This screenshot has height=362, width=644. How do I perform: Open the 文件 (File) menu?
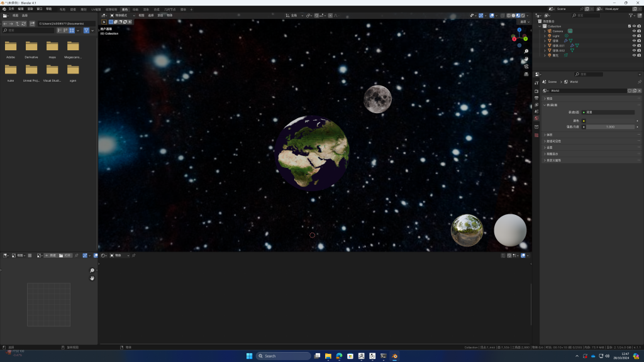[x=11, y=9]
